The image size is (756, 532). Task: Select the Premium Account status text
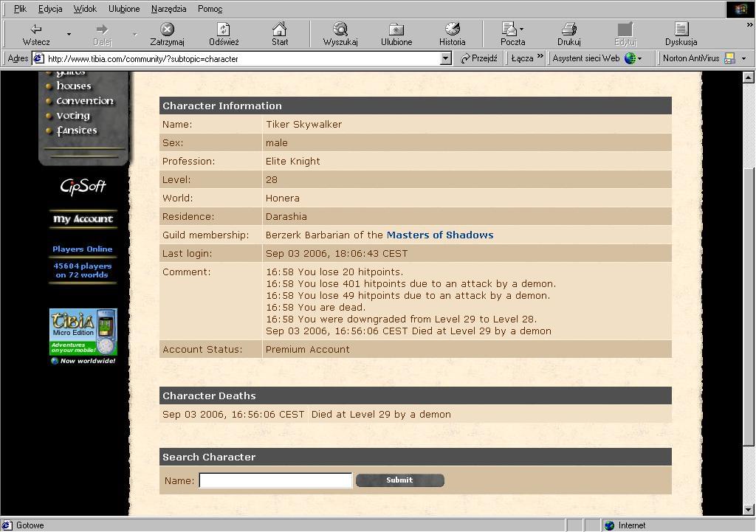pos(308,349)
